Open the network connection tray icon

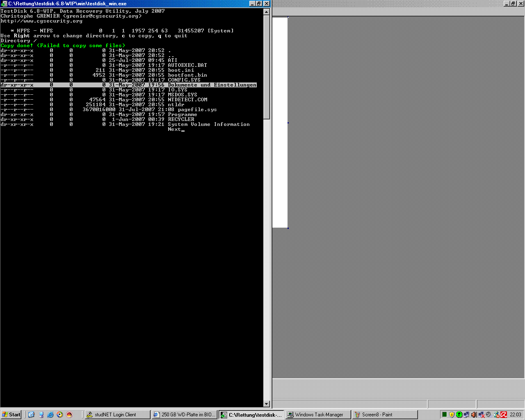466,415
